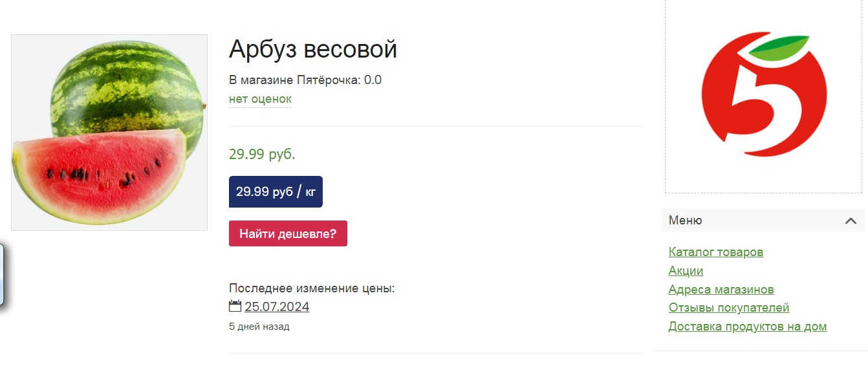Open the 25.07.2024 price change date
The height and width of the screenshot is (366, 868).
(277, 307)
